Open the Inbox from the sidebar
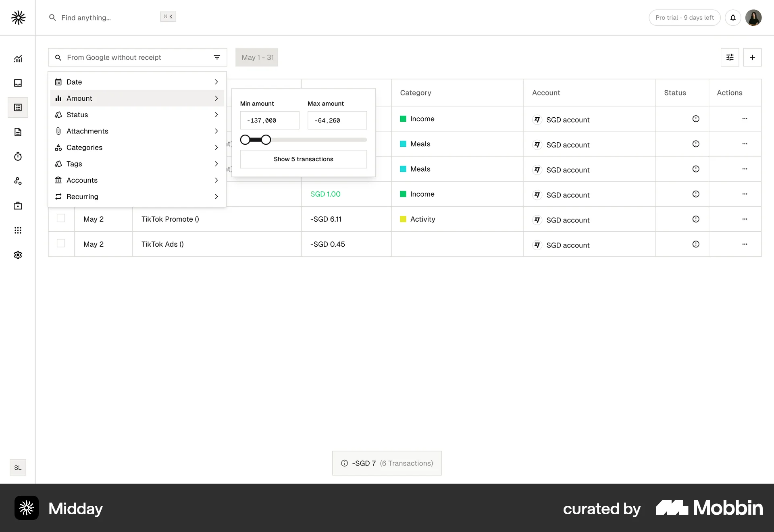Screen dimensions: 774x532 [18, 83]
